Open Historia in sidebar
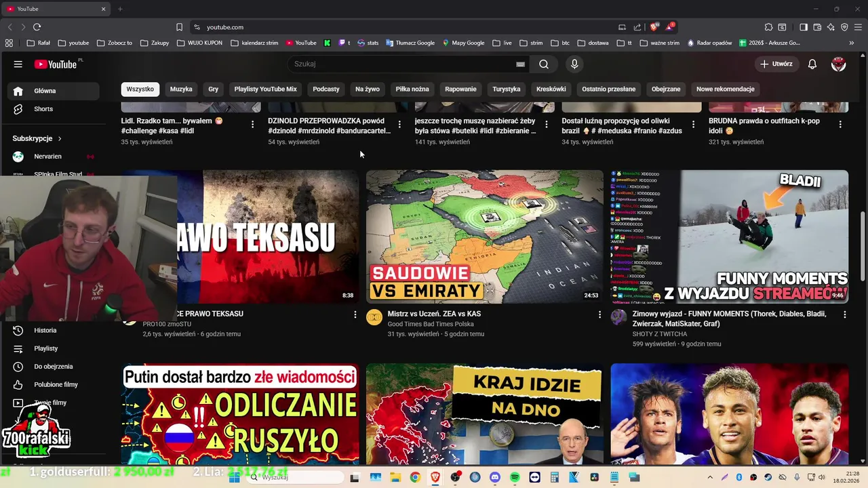This screenshot has height=488, width=868. pyautogui.click(x=54, y=330)
